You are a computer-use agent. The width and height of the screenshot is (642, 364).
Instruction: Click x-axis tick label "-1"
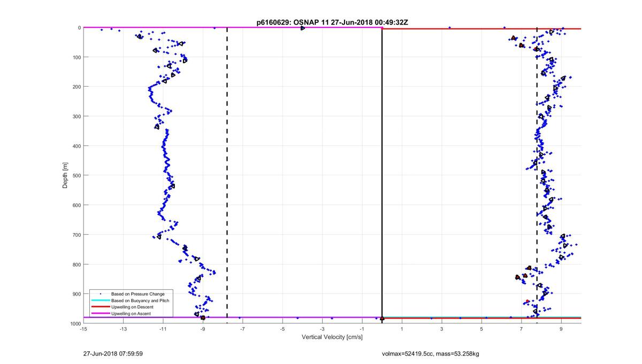click(362, 329)
